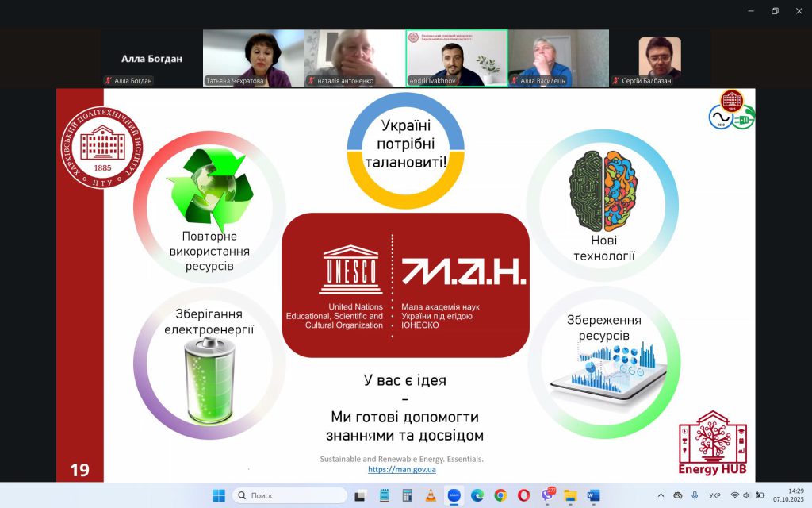Open the https://man.gov.ua link on slide
This screenshot has width=812, height=508.
point(402,470)
